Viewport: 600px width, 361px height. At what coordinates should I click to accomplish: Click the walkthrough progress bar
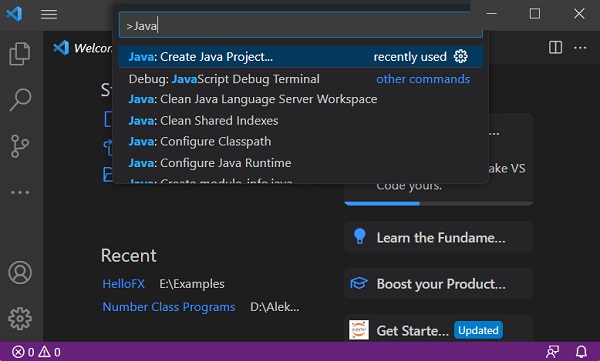439,203
